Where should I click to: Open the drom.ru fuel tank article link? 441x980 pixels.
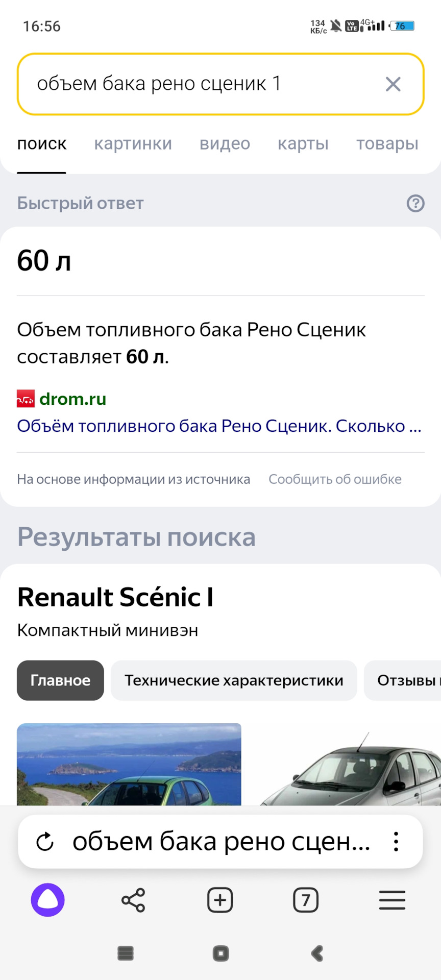pyautogui.click(x=219, y=426)
